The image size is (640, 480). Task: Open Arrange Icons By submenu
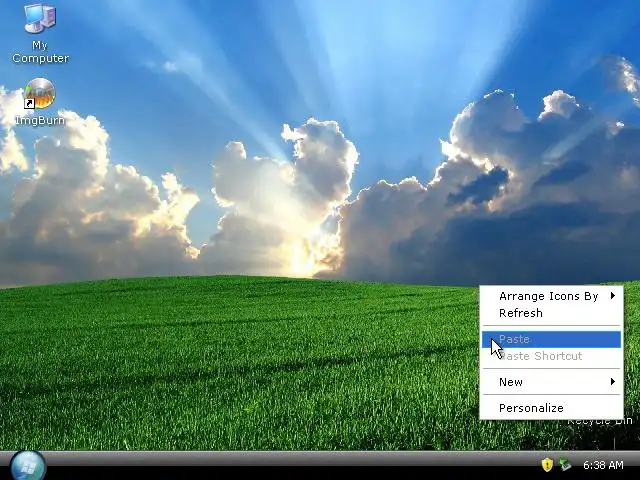pos(551,296)
